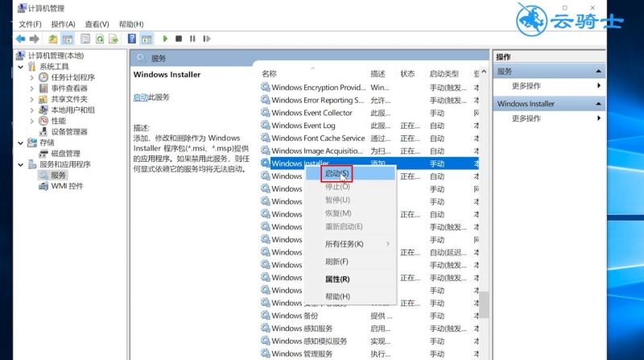Open the 操作(A) menu
The height and width of the screenshot is (360, 644).
coord(63,24)
